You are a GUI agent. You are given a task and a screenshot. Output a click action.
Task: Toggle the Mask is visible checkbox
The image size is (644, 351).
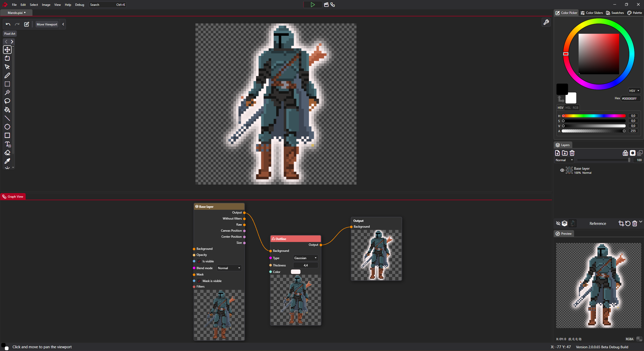point(199,281)
